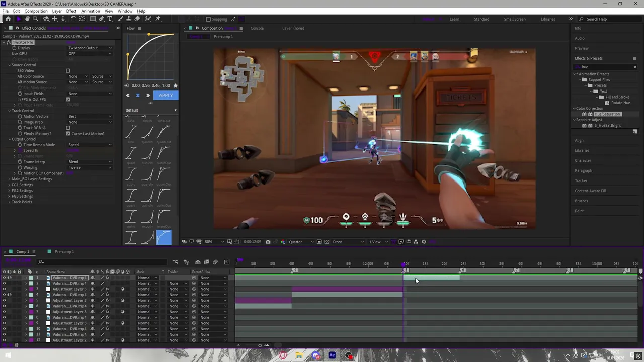Open the composition mini-flowchart in the timeline
This screenshot has height=362, width=644.
(x=176, y=262)
